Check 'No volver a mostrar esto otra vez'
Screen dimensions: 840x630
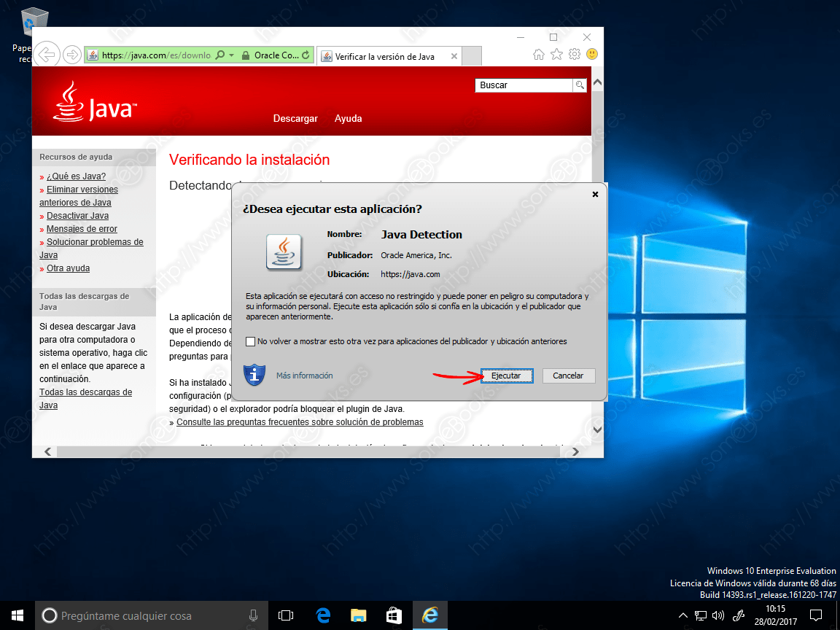point(250,341)
